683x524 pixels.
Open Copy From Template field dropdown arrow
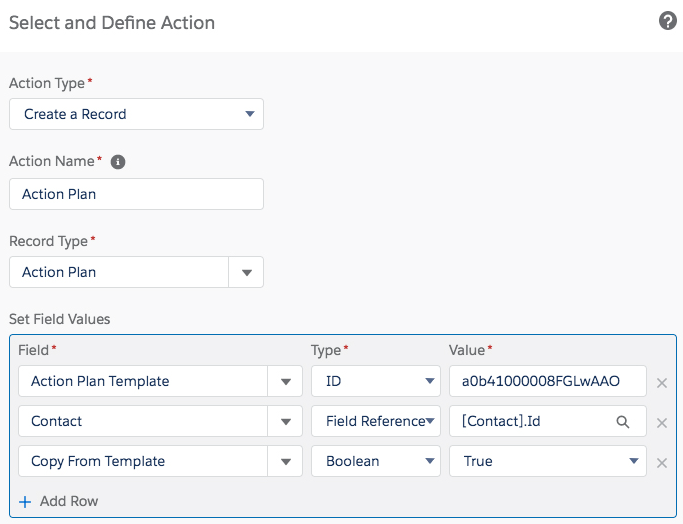[x=285, y=461]
